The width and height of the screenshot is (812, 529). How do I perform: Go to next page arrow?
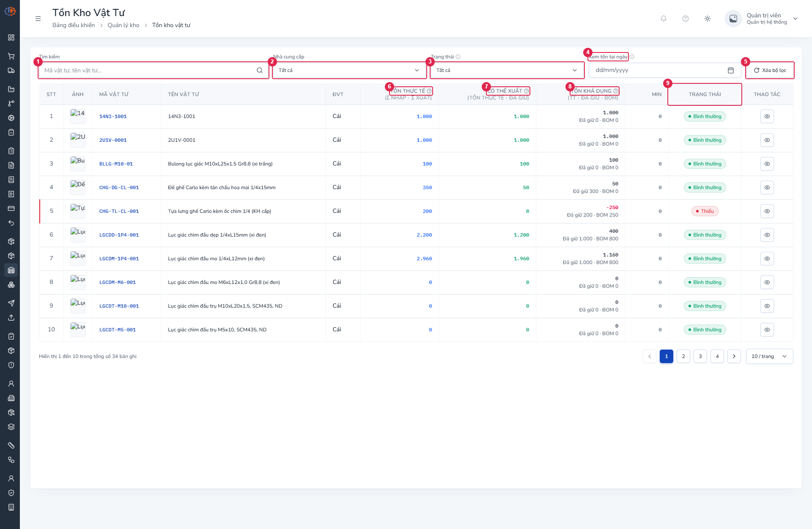[x=734, y=356]
